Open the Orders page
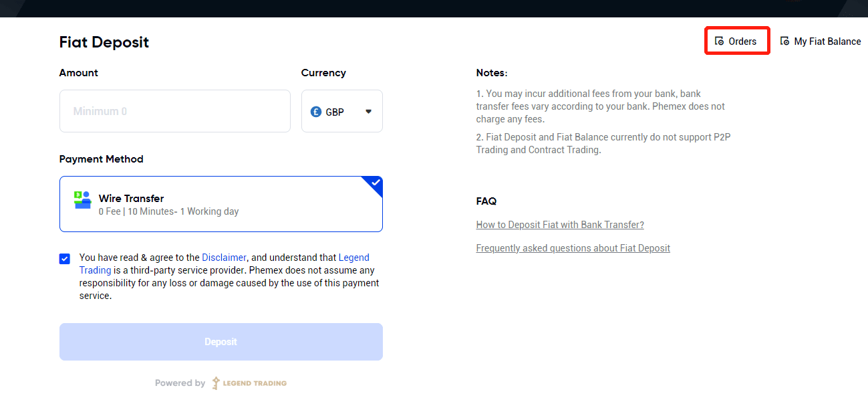 click(737, 41)
